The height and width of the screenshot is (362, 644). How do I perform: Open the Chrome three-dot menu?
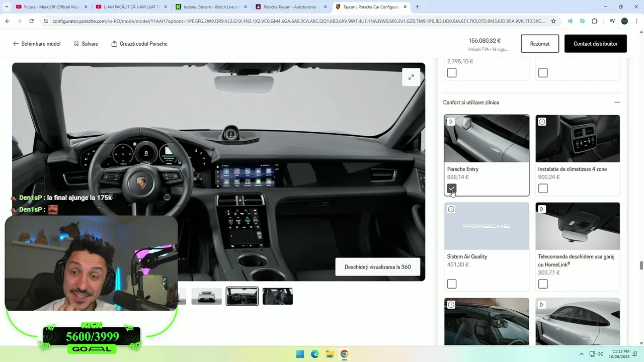(636, 21)
